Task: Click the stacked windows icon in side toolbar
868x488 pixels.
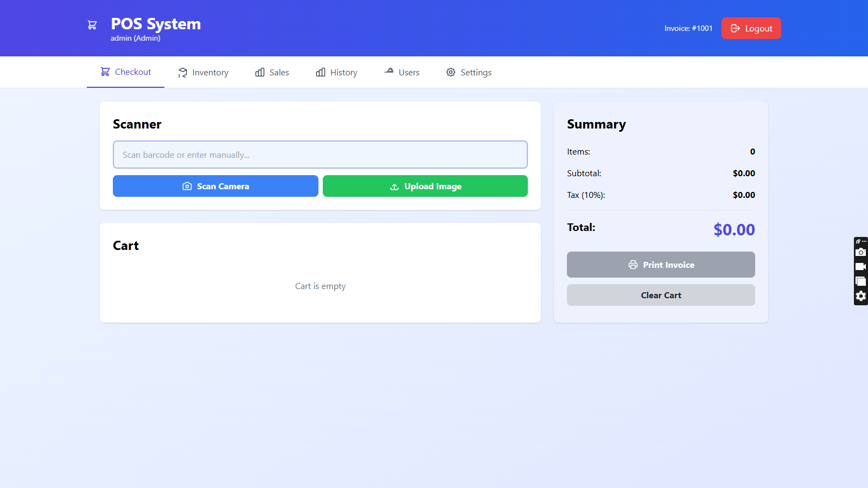Action: click(860, 281)
